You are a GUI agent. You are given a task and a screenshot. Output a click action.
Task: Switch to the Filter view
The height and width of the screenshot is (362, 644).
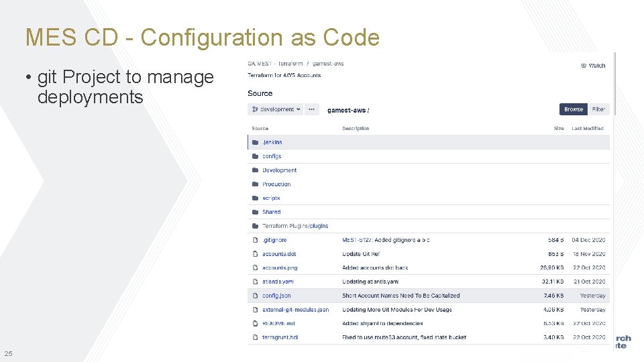tap(598, 109)
